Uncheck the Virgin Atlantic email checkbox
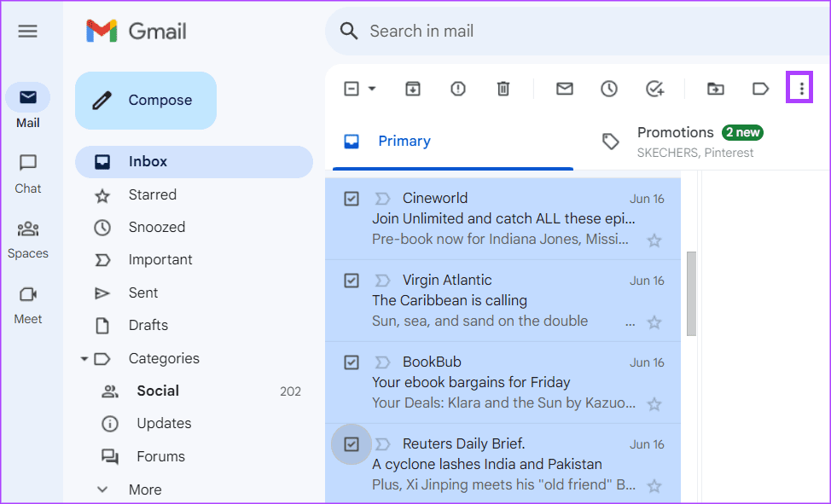Screen dimensions: 831x504 352,281
